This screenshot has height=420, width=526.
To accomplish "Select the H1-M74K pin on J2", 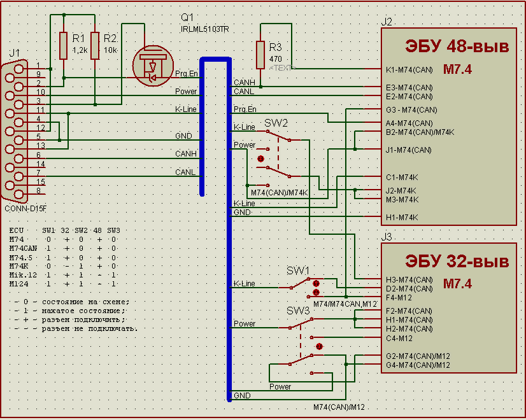I will (x=402, y=218).
